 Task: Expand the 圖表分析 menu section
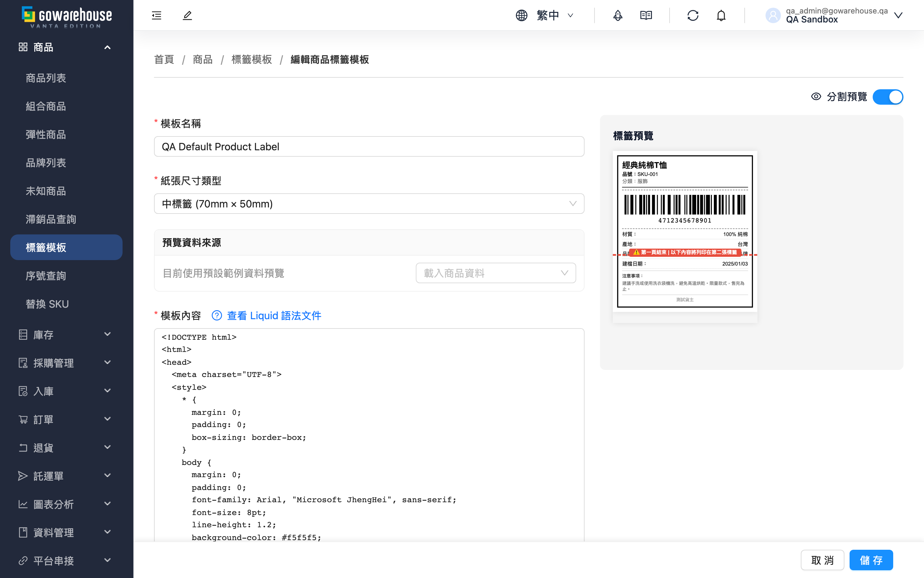[107, 504]
